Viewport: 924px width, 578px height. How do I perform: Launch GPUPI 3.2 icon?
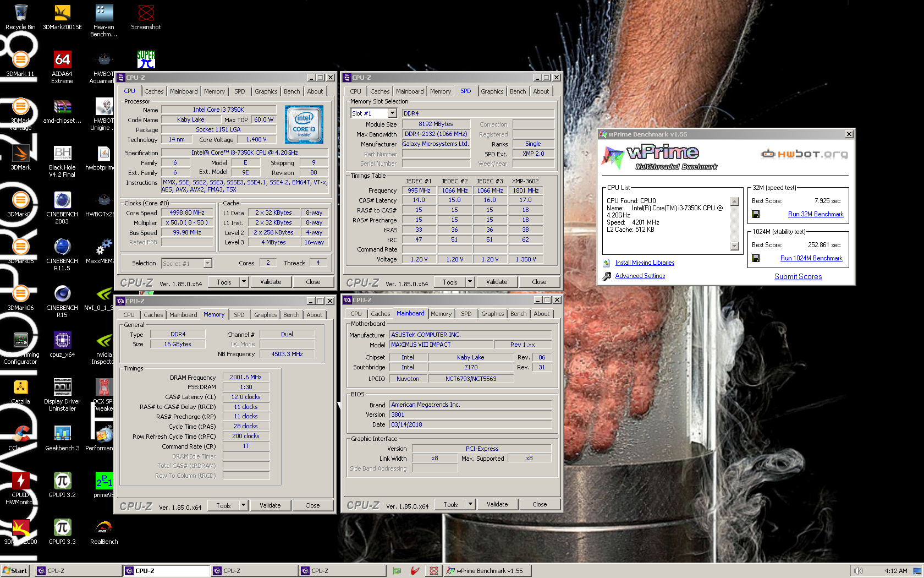click(x=62, y=484)
